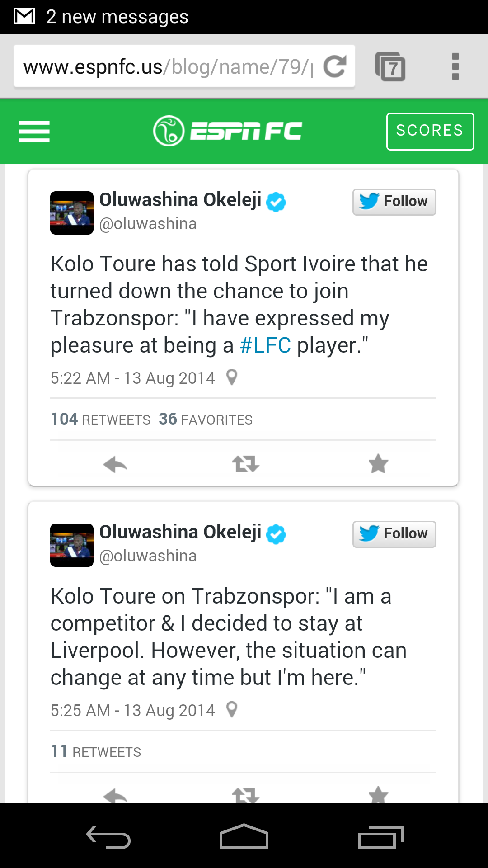The width and height of the screenshot is (488, 868).
Task: Retweet the first Kolo Toure tweet
Action: (245, 464)
